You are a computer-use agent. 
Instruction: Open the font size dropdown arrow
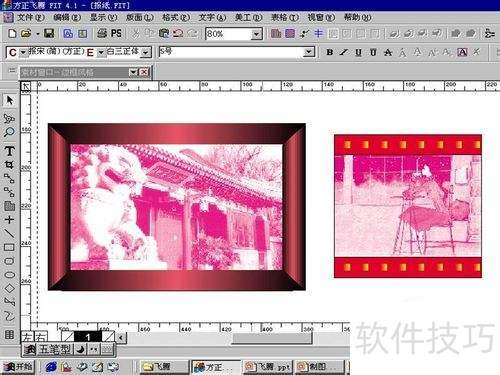click(309, 52)
